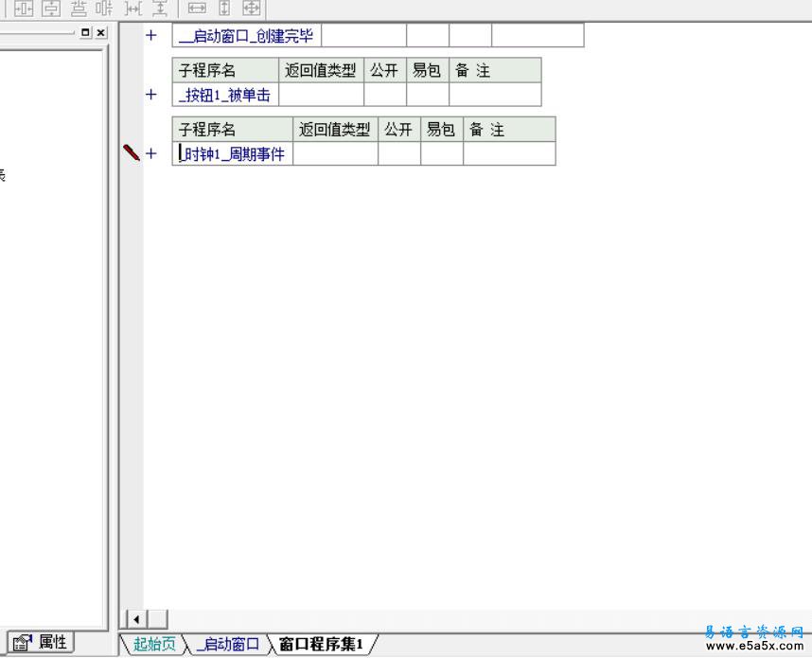
Task: Click return type cell of __启动窗口_创建完毕
Action: tap(364, 35)
